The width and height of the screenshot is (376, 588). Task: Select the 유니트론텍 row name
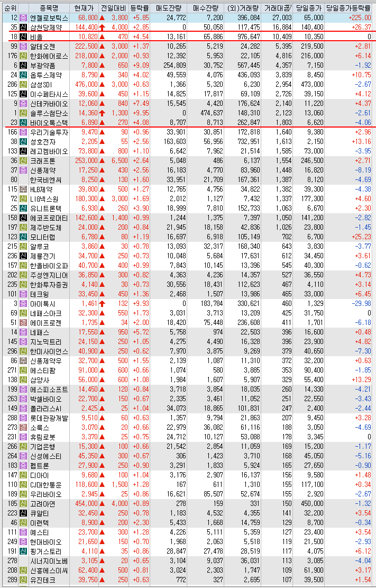click(45, 209)
